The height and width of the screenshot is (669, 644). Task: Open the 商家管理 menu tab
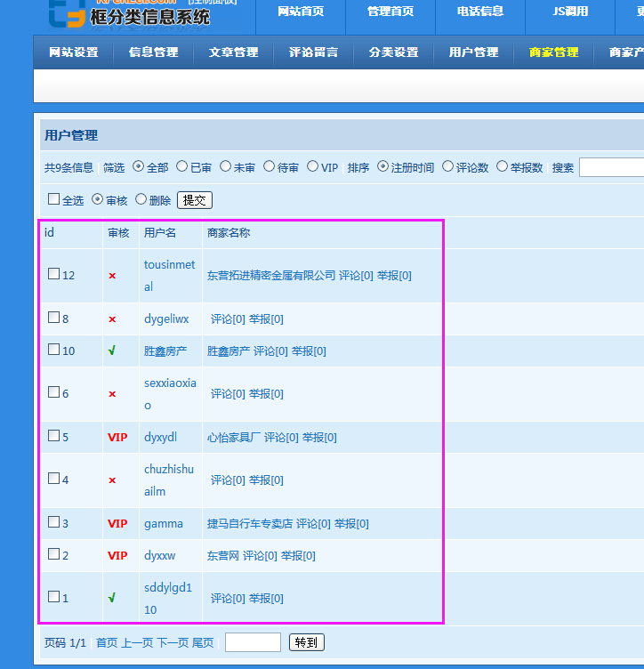click(x=553, y=52)
